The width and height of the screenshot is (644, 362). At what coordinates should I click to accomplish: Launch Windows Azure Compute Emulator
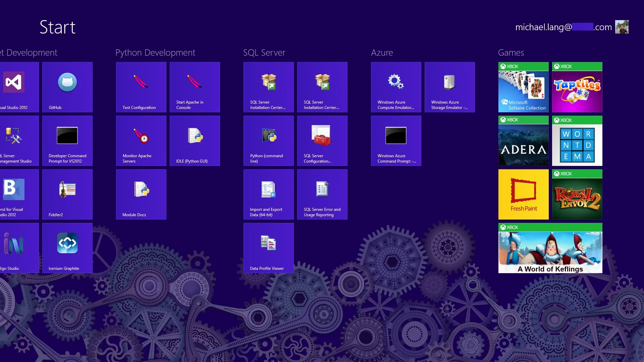[x=396, y=87]
